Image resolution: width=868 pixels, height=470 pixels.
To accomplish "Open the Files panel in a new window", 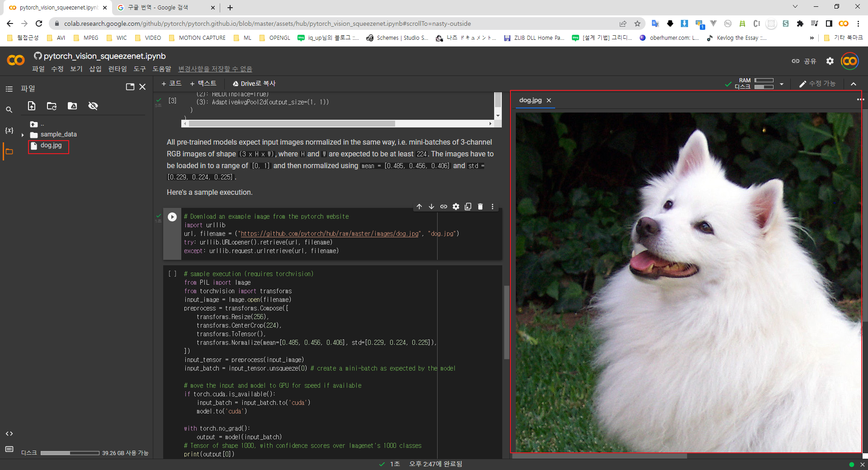I will tap(130, 87).
